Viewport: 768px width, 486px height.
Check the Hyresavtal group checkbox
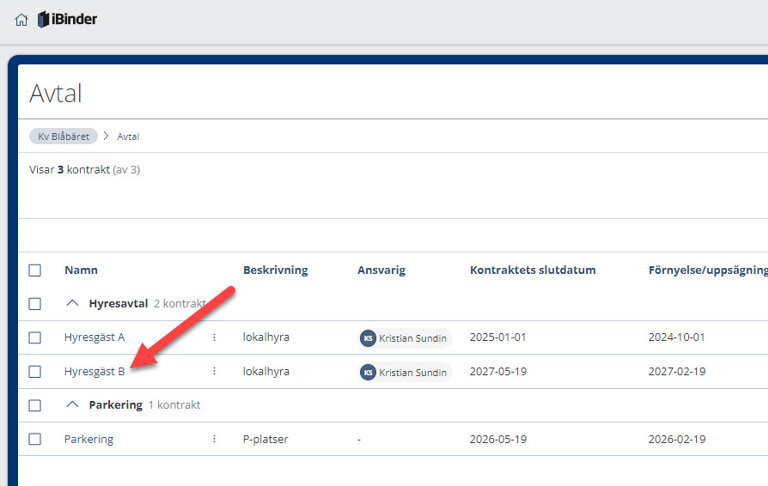click(x=35, y=303)
